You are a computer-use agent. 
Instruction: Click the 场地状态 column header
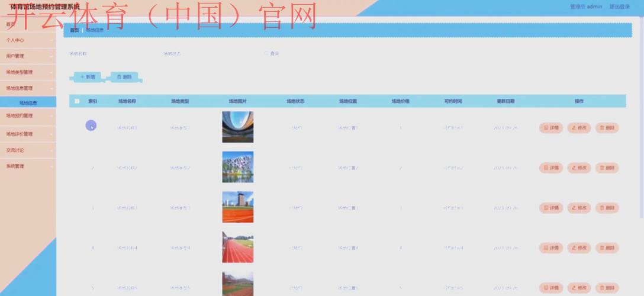click(x=295, y=101)
